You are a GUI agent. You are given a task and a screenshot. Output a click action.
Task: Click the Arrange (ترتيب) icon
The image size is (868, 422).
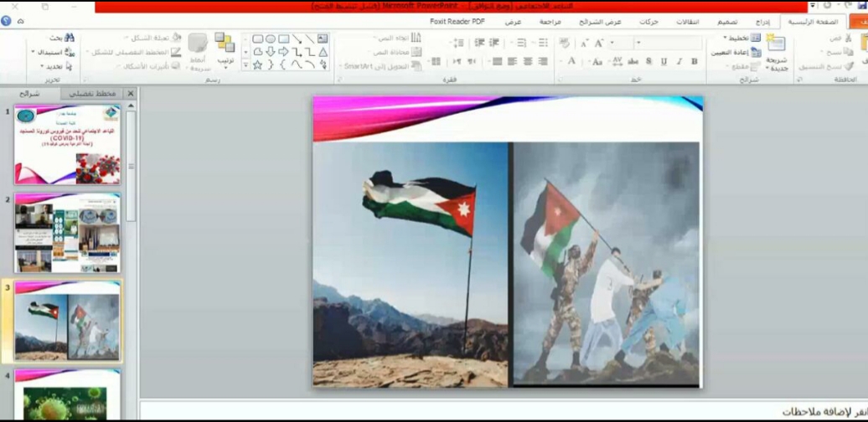225,48
